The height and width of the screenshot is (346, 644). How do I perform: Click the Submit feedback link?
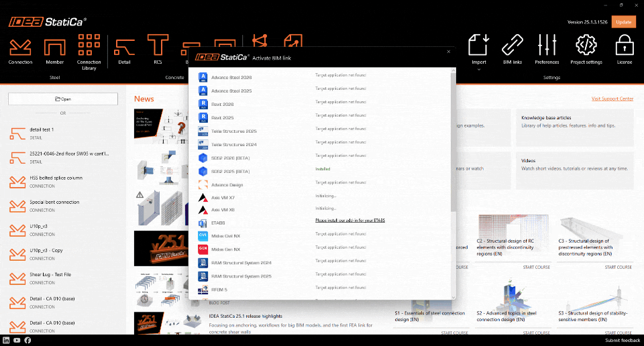[x=623, y=340]
